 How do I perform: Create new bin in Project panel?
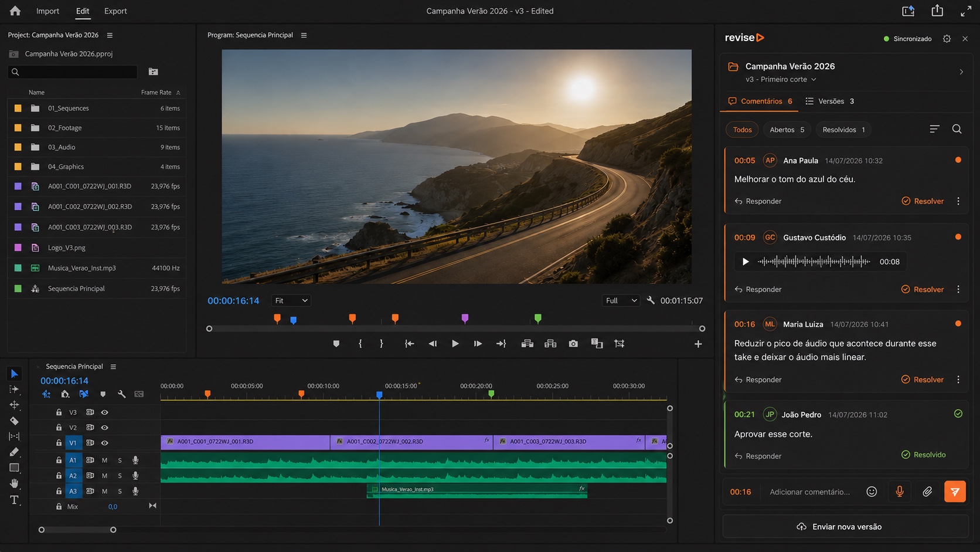pos(154,72)
